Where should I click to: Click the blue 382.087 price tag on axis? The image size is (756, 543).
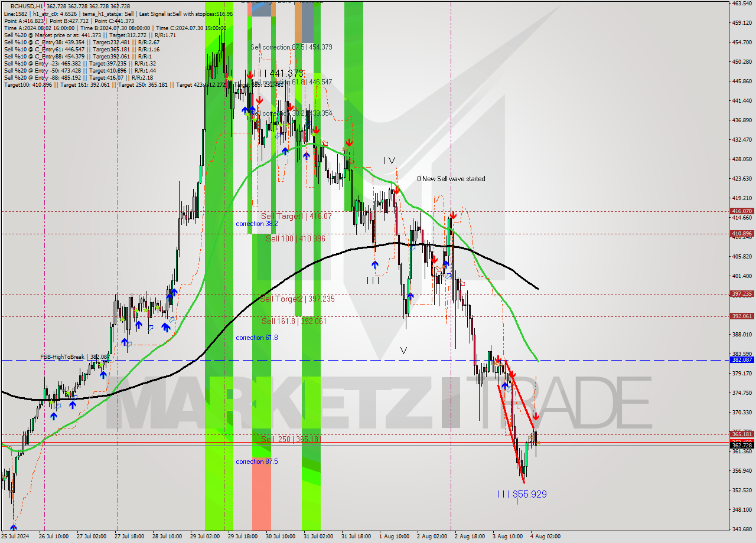tap(742, 360)
